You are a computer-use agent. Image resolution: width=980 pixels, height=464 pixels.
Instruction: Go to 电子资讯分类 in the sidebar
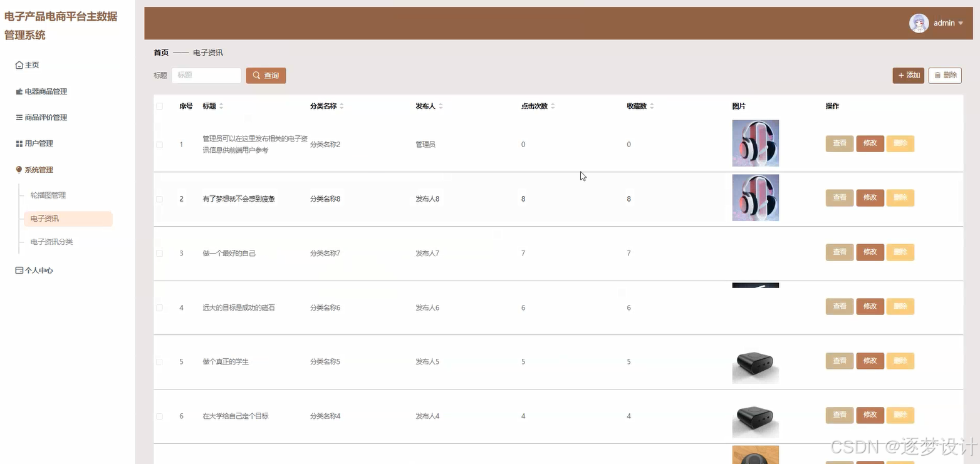[x=52, y=242]
